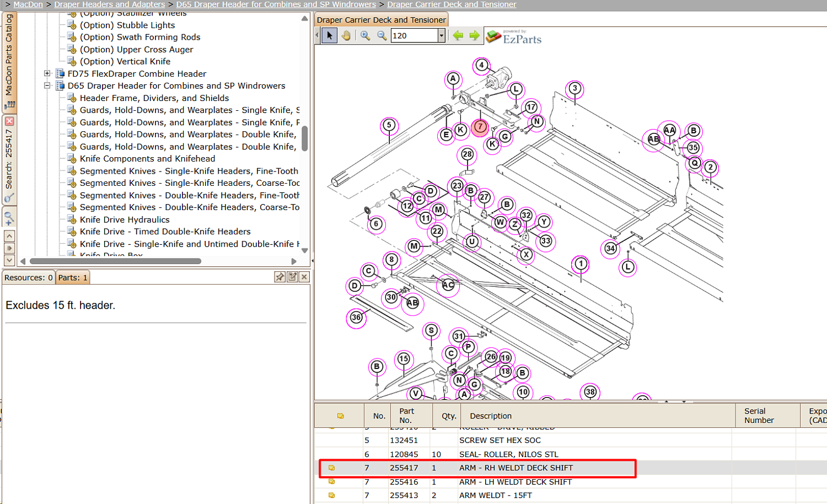This screenshot has width=827, height=504.
Task: Click the note icon for part 255413
Action: coord(331,495)
